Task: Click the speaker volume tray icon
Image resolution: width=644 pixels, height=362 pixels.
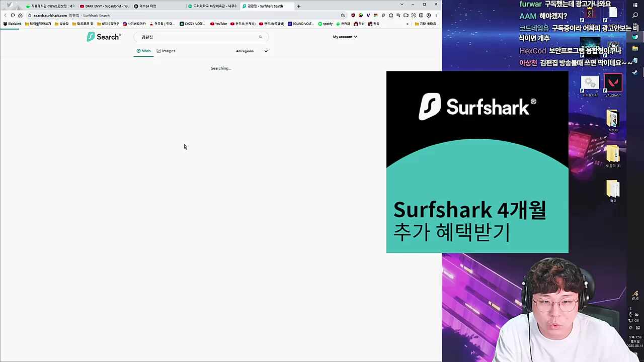Action: click(636, 320)
